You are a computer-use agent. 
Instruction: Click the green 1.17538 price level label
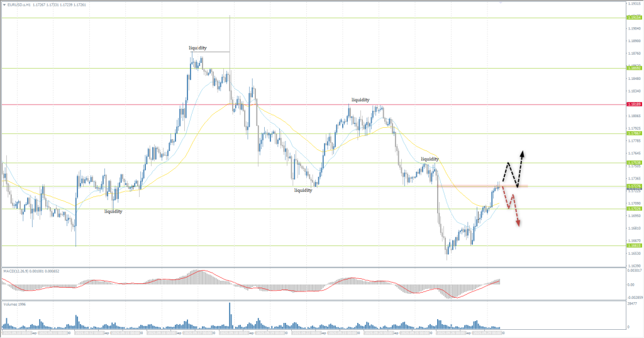[x=634, y=163]
